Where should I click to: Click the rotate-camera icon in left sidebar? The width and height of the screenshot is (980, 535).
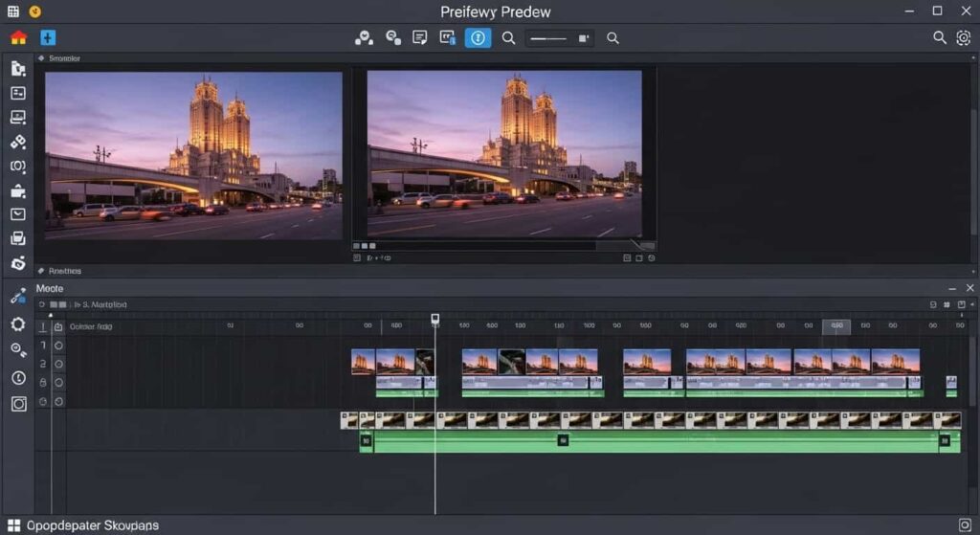pyautogui.click(x=18, y=263)
